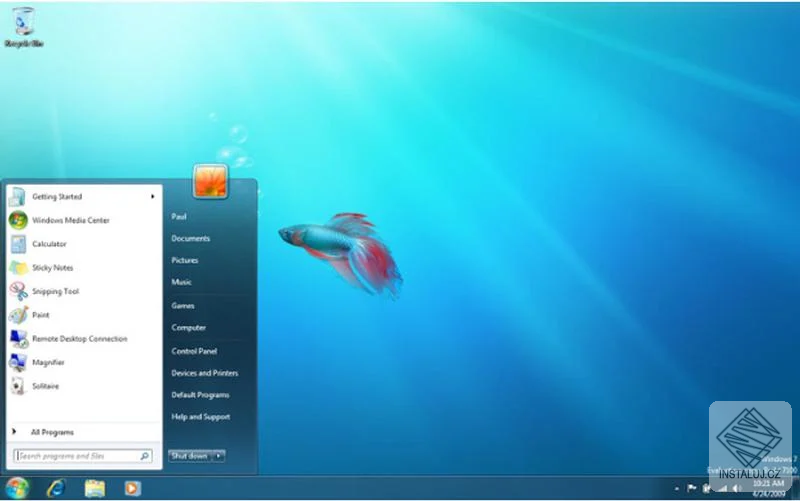
Task: Click the Solitaire label text
Action: pos(45,386)
